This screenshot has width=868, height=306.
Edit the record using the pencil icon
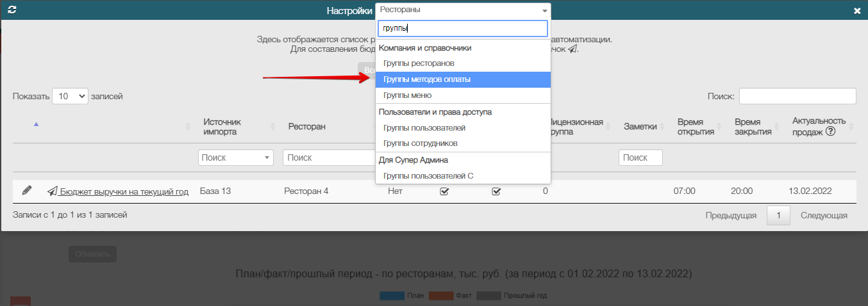click(x=27, y=190)
